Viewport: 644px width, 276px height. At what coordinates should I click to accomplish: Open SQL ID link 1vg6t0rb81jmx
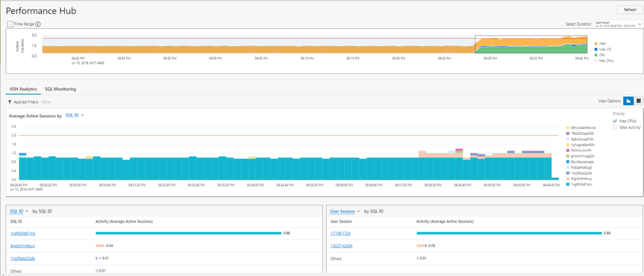(23, 233)
